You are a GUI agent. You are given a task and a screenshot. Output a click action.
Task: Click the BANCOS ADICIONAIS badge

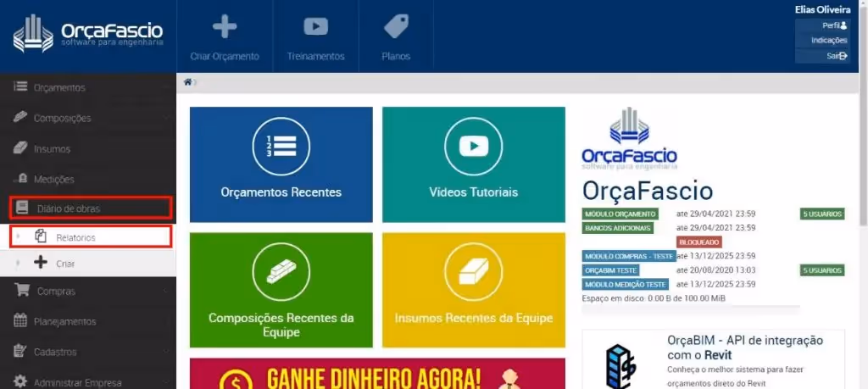[x=618, y=227]
